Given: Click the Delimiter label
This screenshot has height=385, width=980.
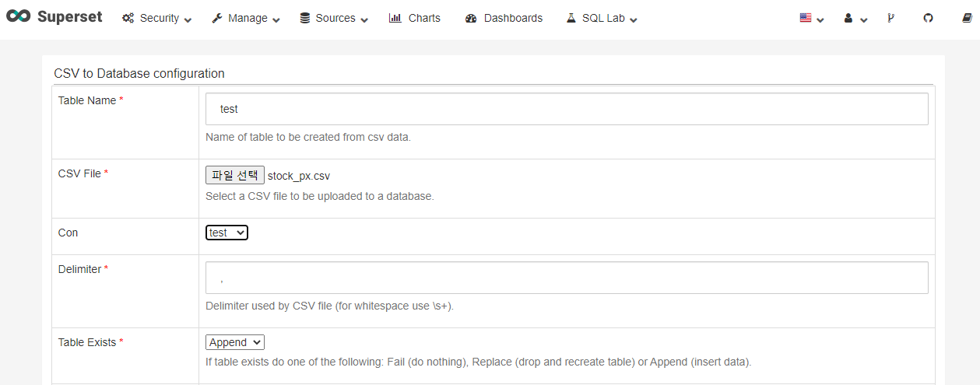Looking at the screenshot, I should tap(79, 269).
